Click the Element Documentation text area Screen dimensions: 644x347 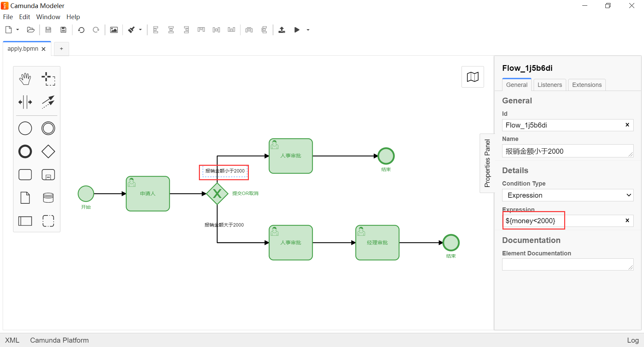pos(568,264)
